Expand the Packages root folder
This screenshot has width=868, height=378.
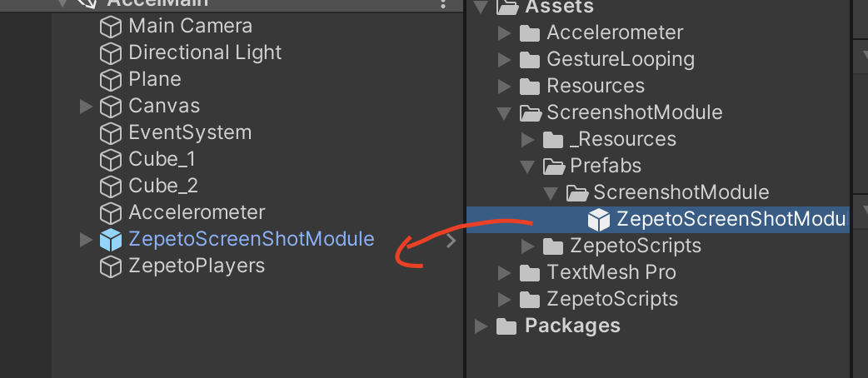pyautogui.click(x=481, y=326)
